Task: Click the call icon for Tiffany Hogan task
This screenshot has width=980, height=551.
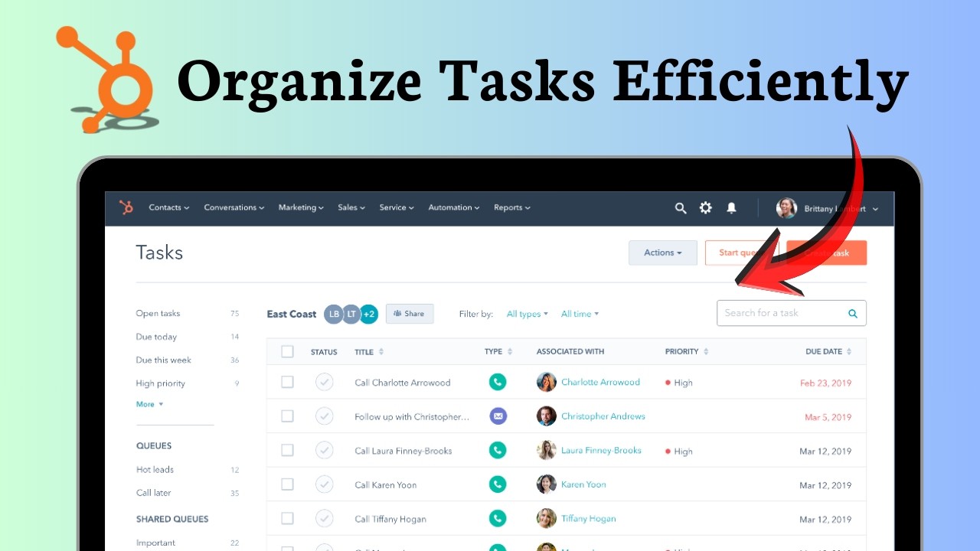Action: pos(498,518)
